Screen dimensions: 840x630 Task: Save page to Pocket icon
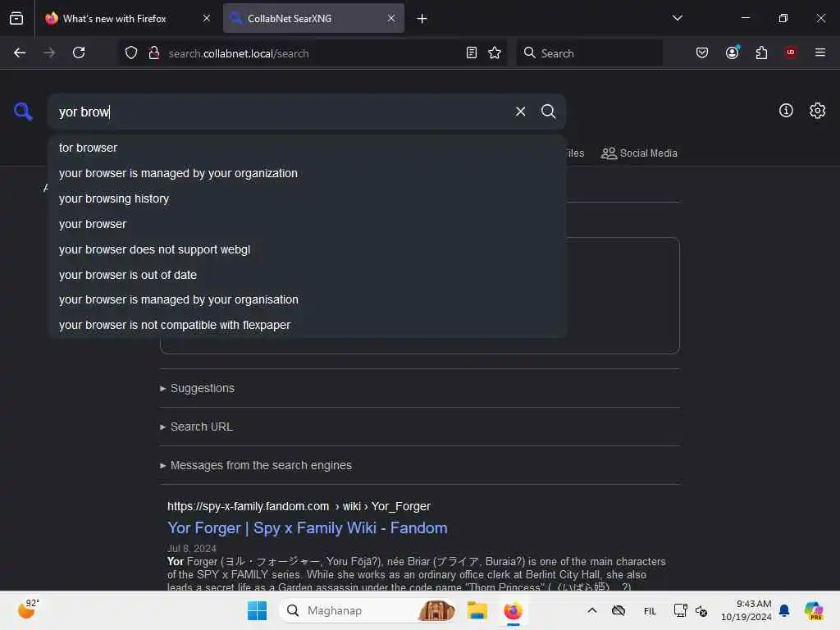pos(702,52)
